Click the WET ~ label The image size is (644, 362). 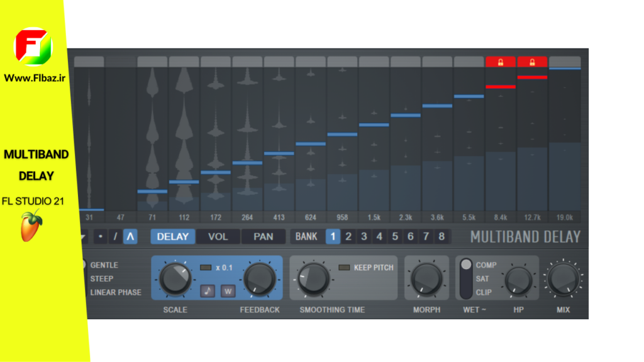tap(474, 310)
